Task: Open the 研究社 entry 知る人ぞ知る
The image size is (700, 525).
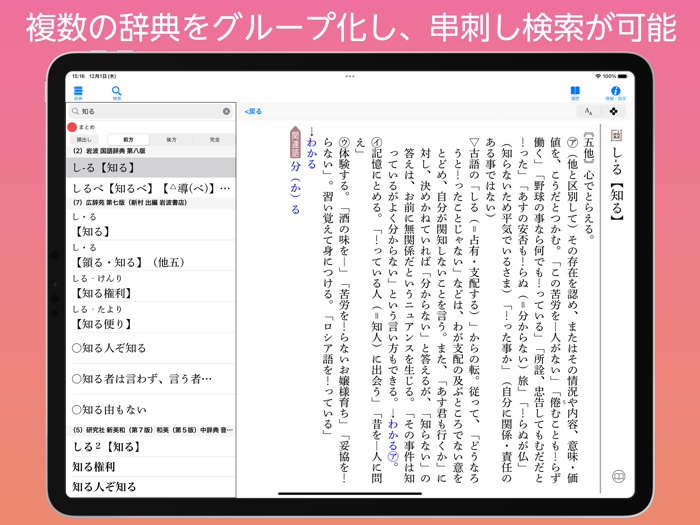Action: coord(150,487)
